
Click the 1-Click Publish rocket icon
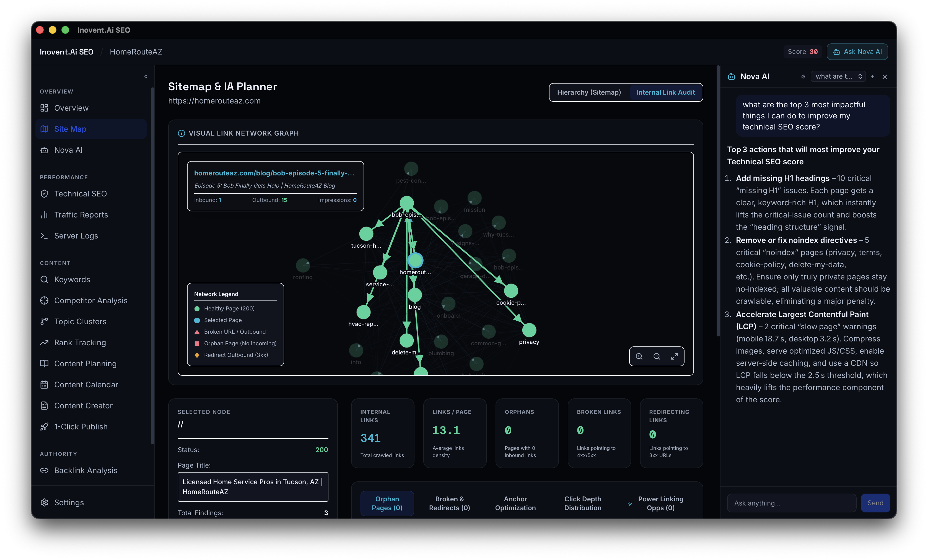click(44, 427)
